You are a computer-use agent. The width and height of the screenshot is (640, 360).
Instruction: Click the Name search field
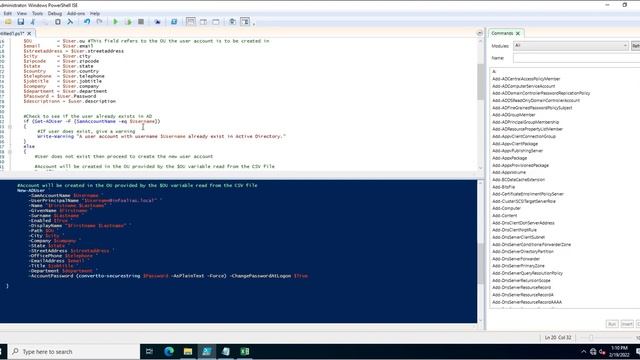576,58
